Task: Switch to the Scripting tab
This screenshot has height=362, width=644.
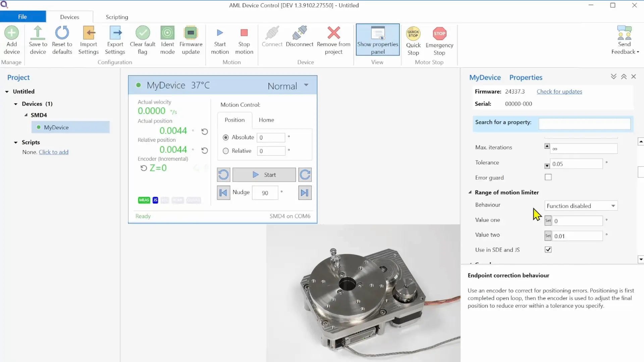Action: click(117, 17)
